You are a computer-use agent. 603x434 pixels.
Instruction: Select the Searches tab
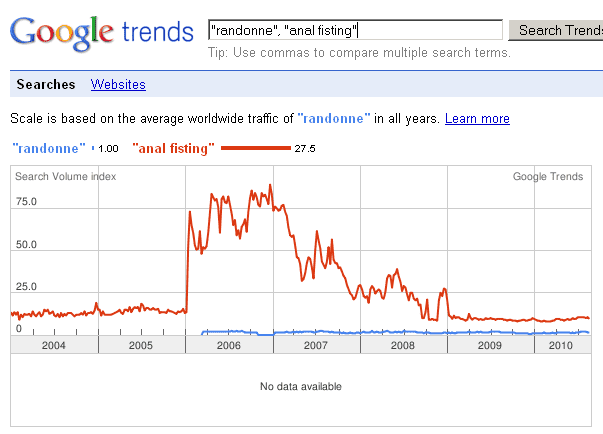coord(46,85)
